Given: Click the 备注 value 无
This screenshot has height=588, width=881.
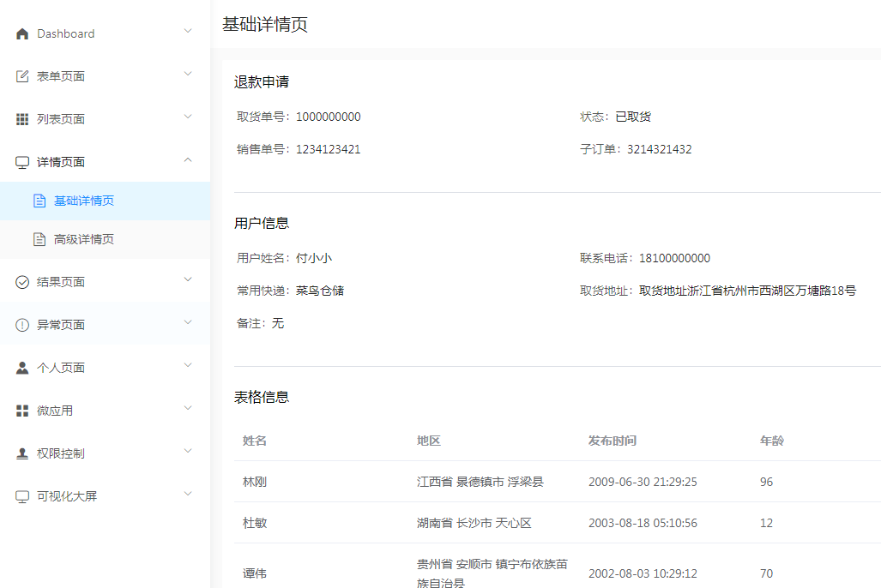Looking at the screenshot, I should tap(278, 323).
